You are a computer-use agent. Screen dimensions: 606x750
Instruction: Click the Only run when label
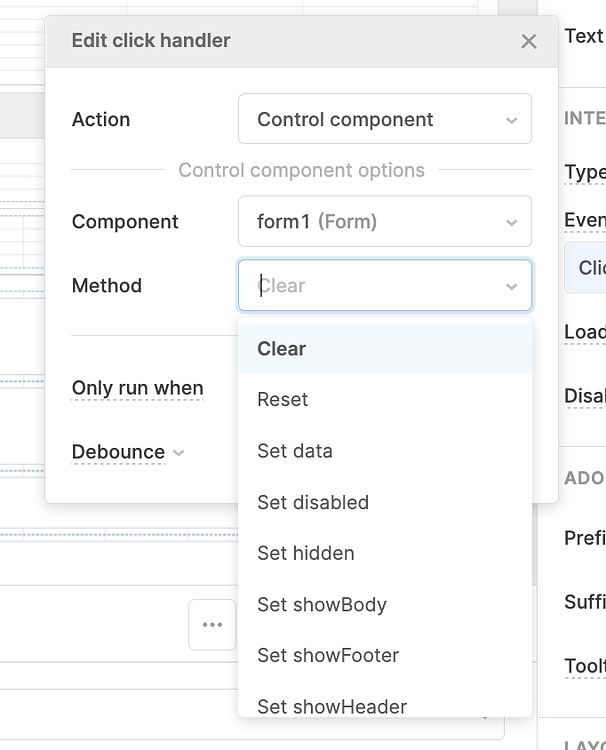coord(137,388)
